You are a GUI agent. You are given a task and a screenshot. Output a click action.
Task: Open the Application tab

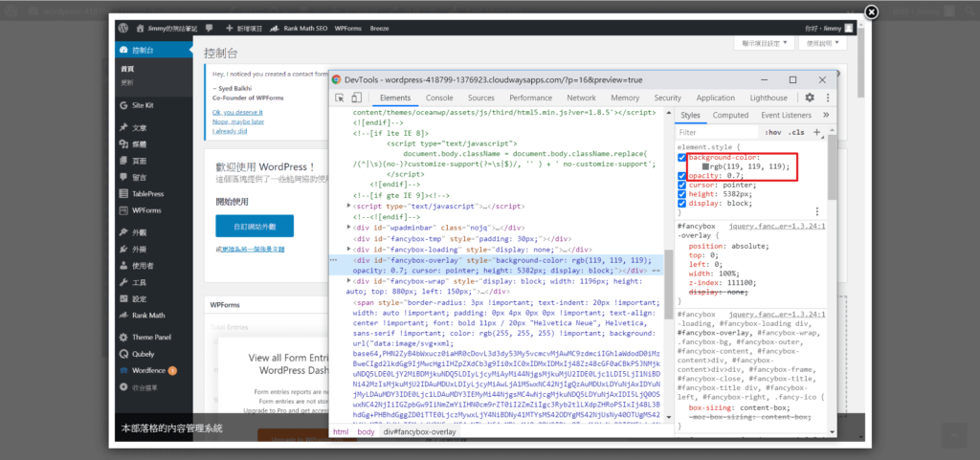pyautogui.click(x=716, y=98)
